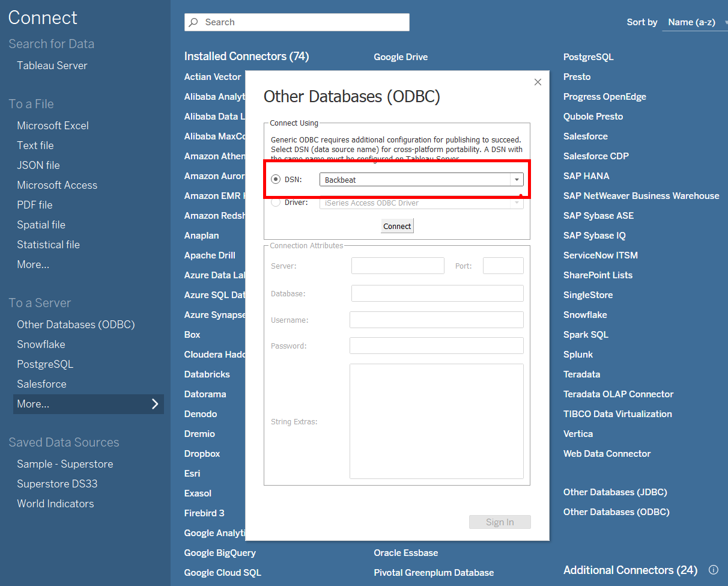The image size is (728, 586).
Task: Choose Google Drive connector
Action: 401,57
